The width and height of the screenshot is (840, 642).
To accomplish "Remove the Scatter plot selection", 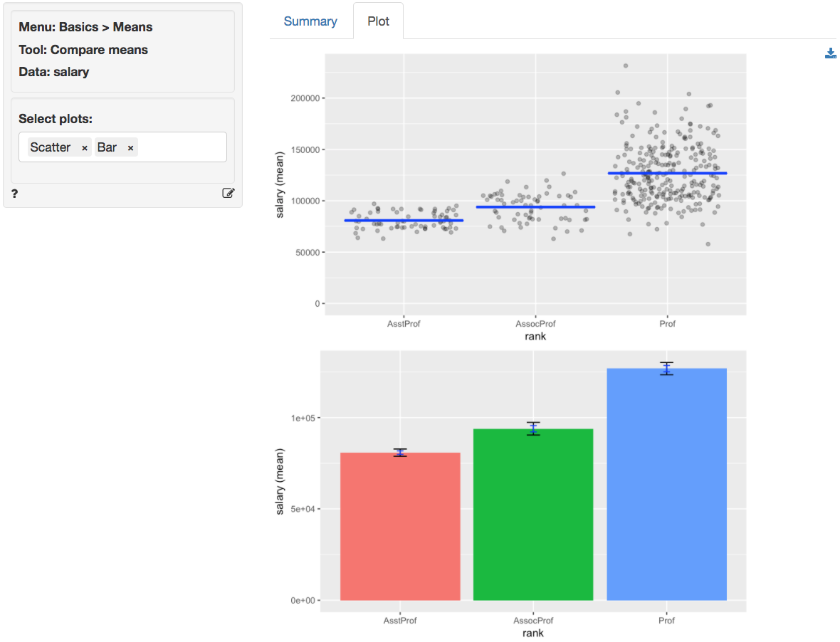I will (84, 147).
